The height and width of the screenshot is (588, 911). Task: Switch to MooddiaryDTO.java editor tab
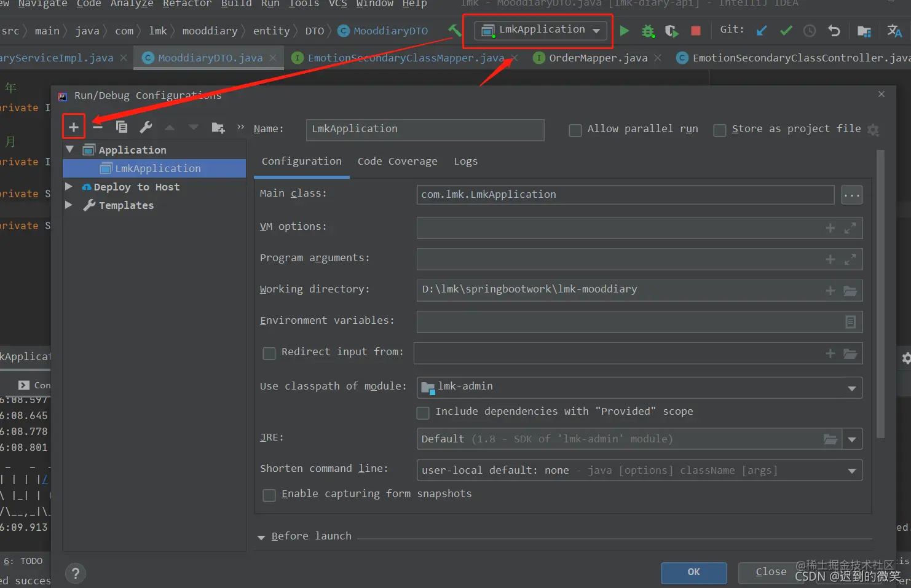[210, 58]
